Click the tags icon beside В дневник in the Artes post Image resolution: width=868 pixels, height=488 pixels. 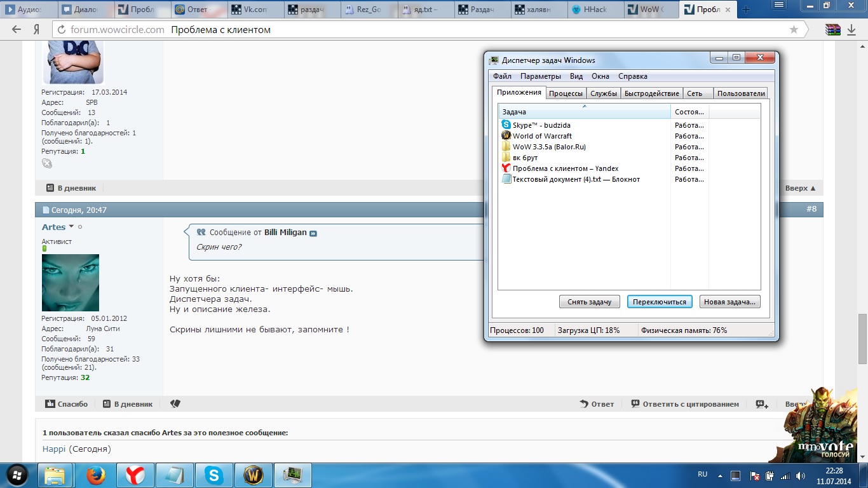tap(175, 403)
